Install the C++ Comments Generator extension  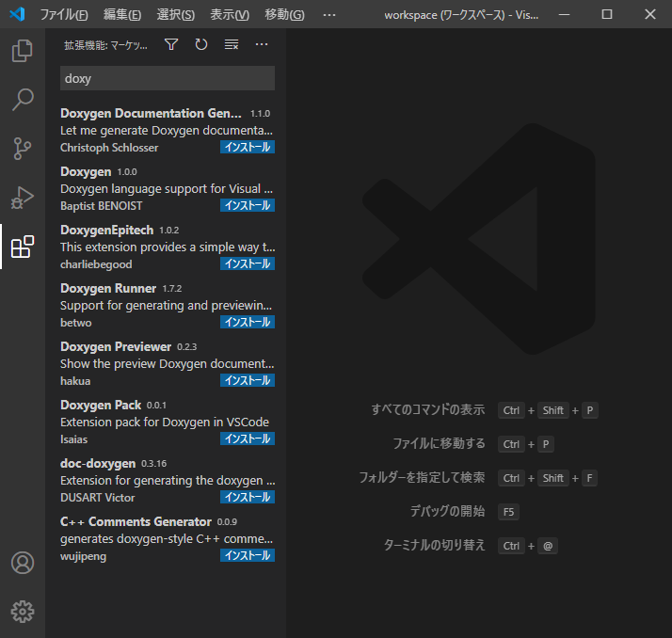(x=248, y=555)
